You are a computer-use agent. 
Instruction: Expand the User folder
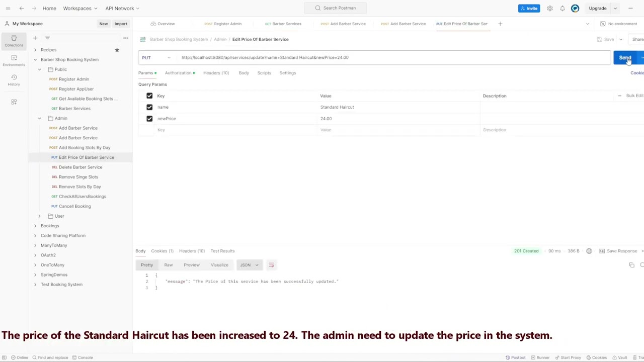click(39, 216)
